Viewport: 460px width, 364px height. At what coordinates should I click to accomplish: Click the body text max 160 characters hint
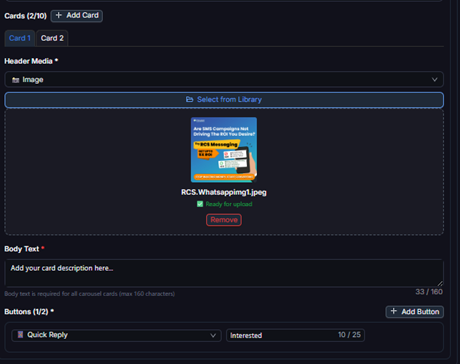click(x=89, y=294)
